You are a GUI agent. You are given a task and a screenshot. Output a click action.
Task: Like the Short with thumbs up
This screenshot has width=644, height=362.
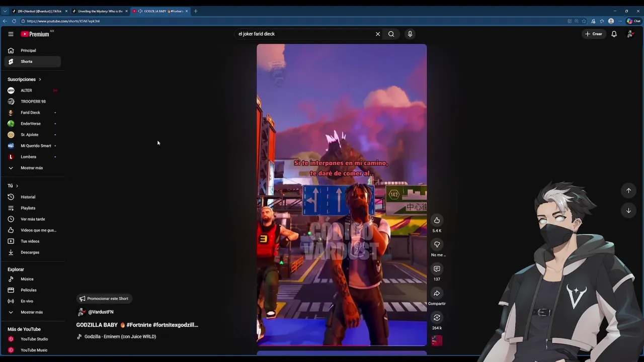(x=437, y=220)
